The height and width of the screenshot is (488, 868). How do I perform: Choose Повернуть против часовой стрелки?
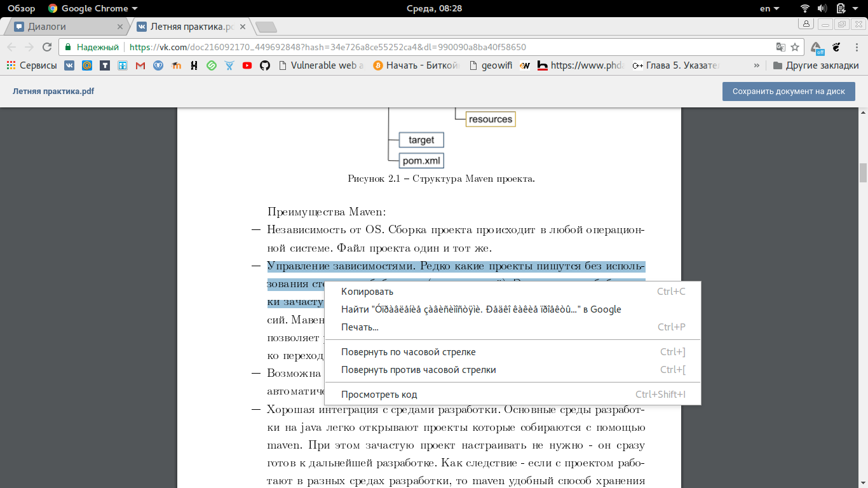coord(512,370)
